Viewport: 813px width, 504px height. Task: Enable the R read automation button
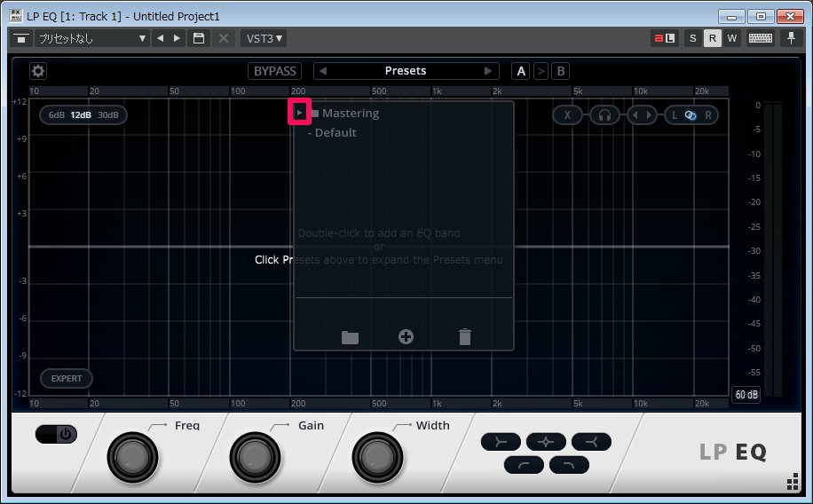(712, 38)
